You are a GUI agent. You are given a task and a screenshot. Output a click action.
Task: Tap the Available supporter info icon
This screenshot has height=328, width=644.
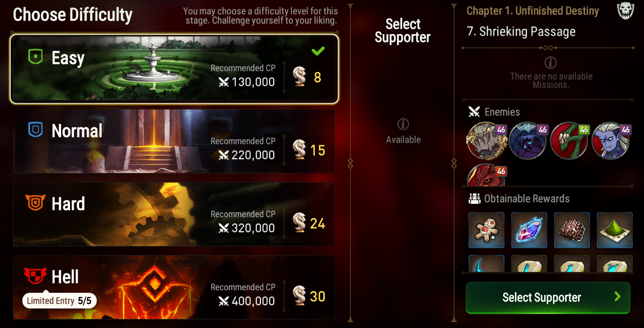coord(403,124)
